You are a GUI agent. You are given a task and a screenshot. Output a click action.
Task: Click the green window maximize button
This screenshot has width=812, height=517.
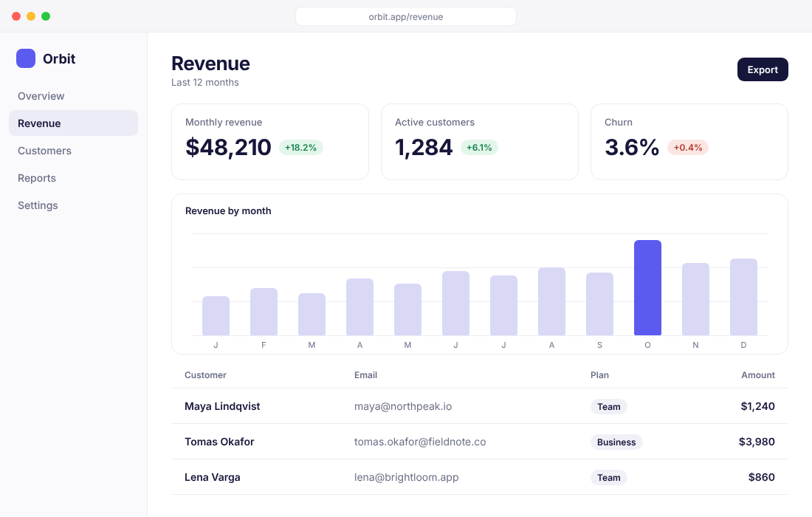coord(46,16)
